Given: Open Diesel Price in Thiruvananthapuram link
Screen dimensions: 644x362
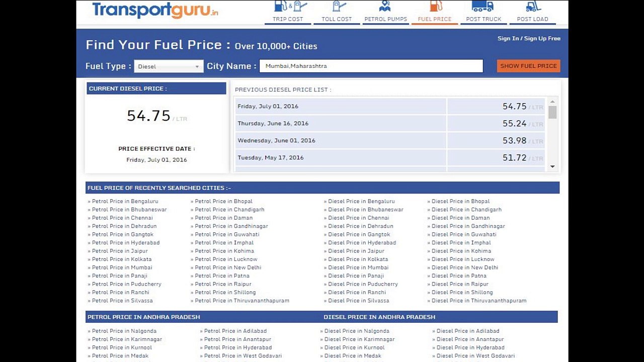Looking at the screenshot, I should point(479,301).
